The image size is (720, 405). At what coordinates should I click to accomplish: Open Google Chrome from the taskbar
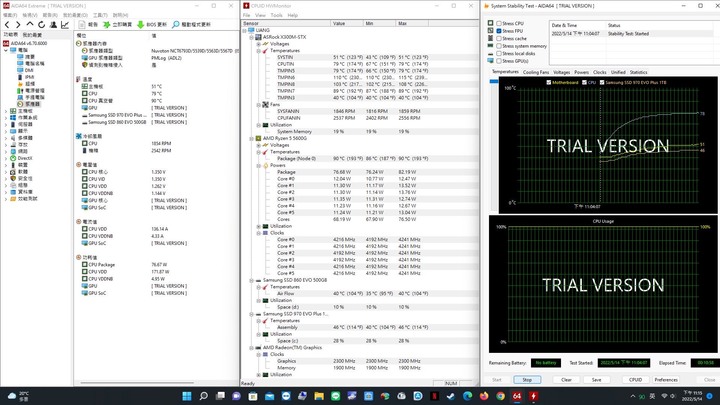point(501,396)
